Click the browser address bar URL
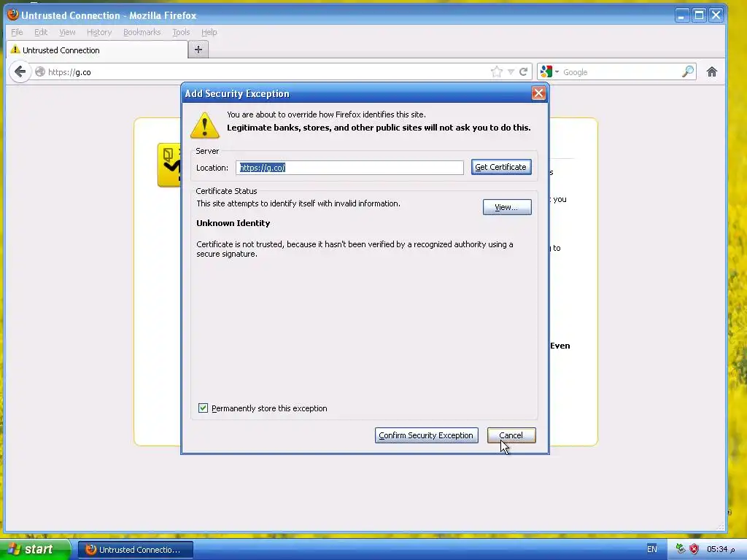Image resolution: width=747 pixels, height=560 pixels. click(267, 72)
